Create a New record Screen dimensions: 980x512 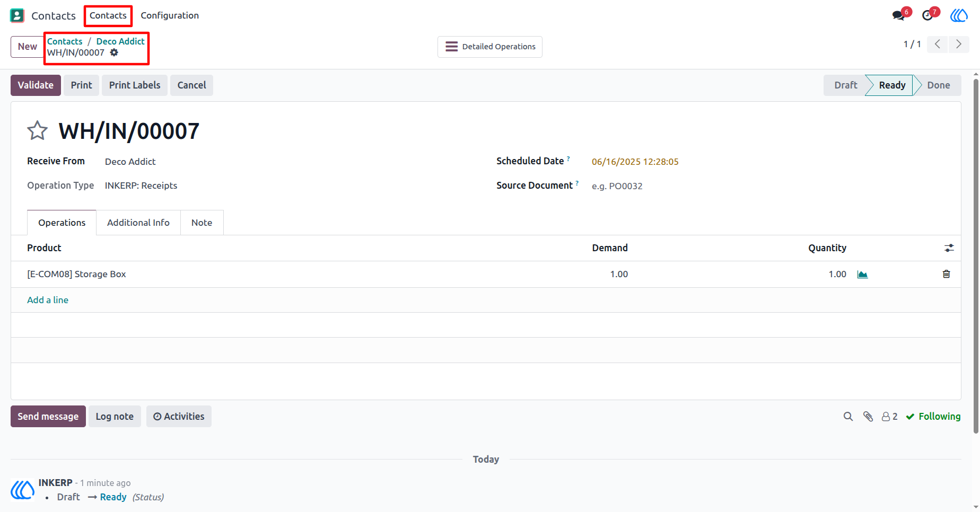pos(28,47)
